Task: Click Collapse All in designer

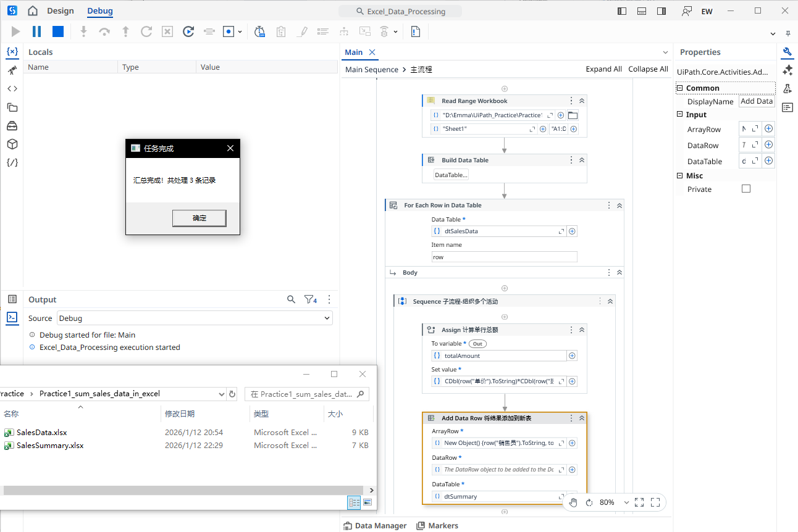Action: click(x=648, y=69)
